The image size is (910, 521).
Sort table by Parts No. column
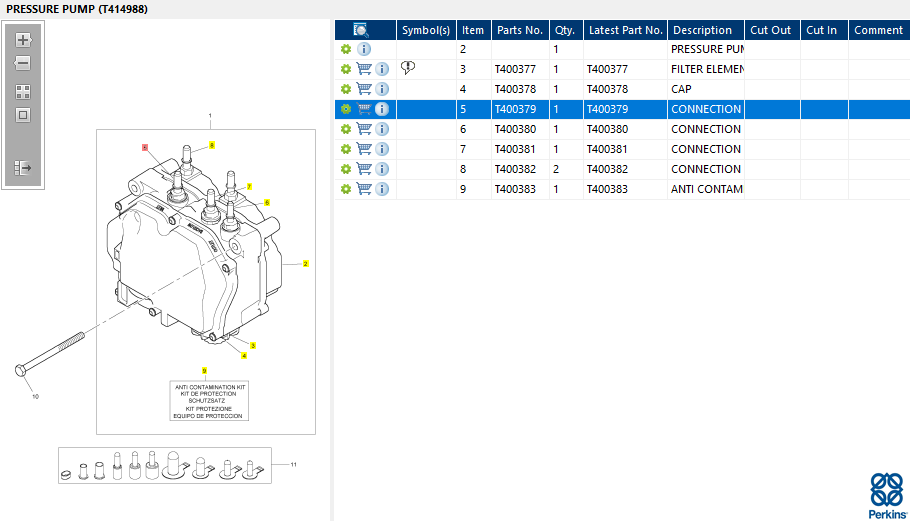click(519, 30)
